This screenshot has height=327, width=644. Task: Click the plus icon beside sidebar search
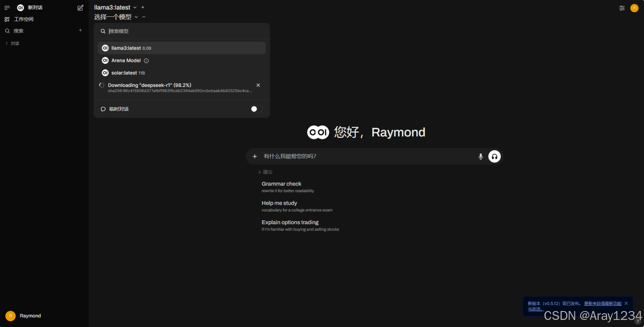click(x=80, y=30)
